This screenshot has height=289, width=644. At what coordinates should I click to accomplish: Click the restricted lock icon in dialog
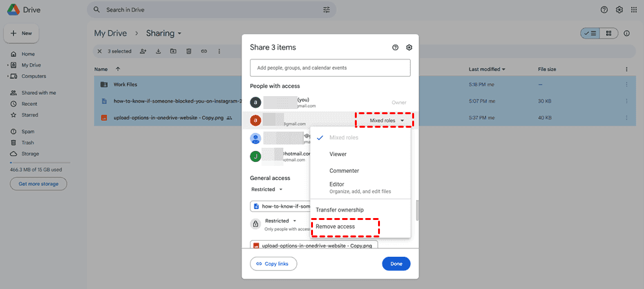click(256, 224)
